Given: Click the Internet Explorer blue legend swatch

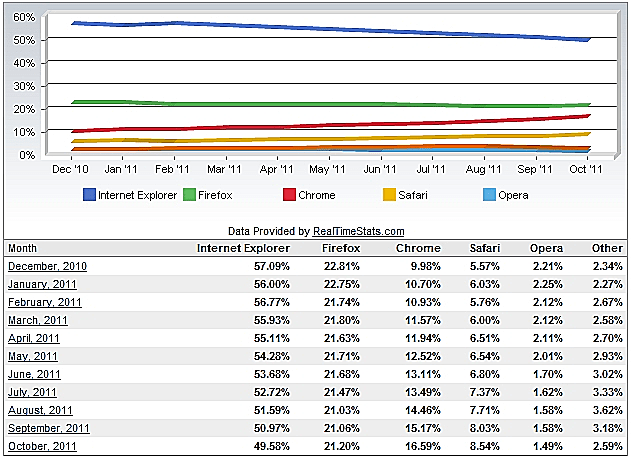Looking at the screenshot, I should point(88,195).
